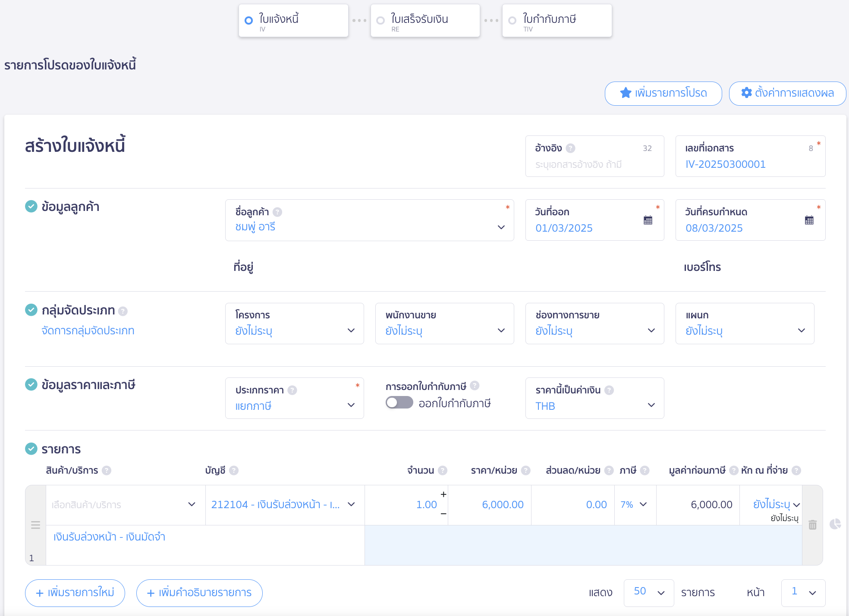Expand the พนักงานขาย dropdown
This screenshot has height=616, width=849.
444,324
